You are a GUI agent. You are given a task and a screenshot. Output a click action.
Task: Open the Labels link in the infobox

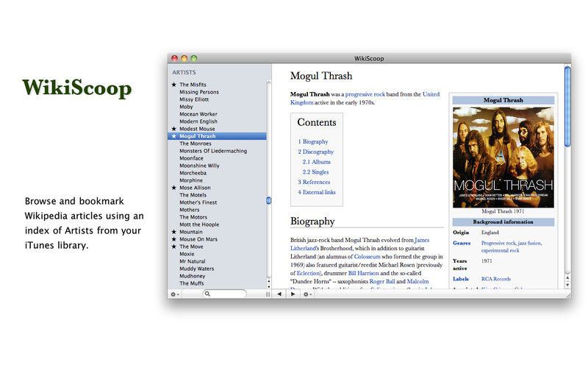(x=461, y=279)
